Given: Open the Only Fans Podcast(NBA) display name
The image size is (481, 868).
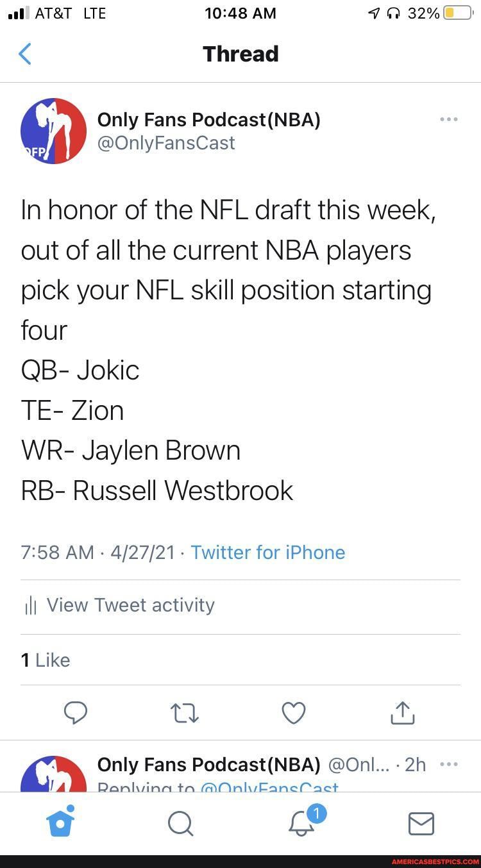Looking at the screenshot, I should pyautogui.click(x=208, y=119).
